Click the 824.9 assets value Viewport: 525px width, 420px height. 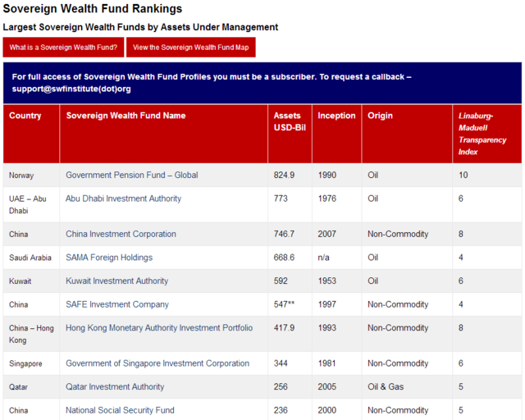coord(284,176)
